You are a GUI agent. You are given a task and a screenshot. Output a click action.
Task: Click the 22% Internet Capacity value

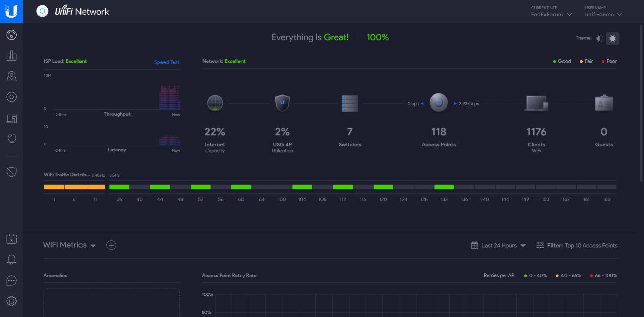point(215,132)
